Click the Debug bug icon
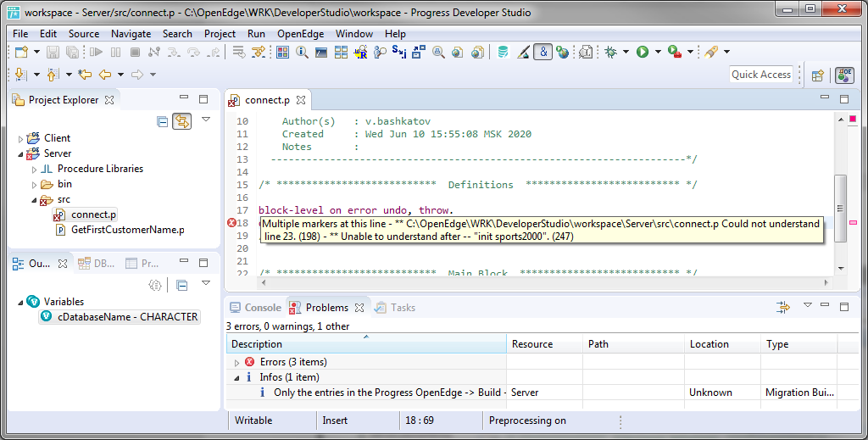 (610, 52)
